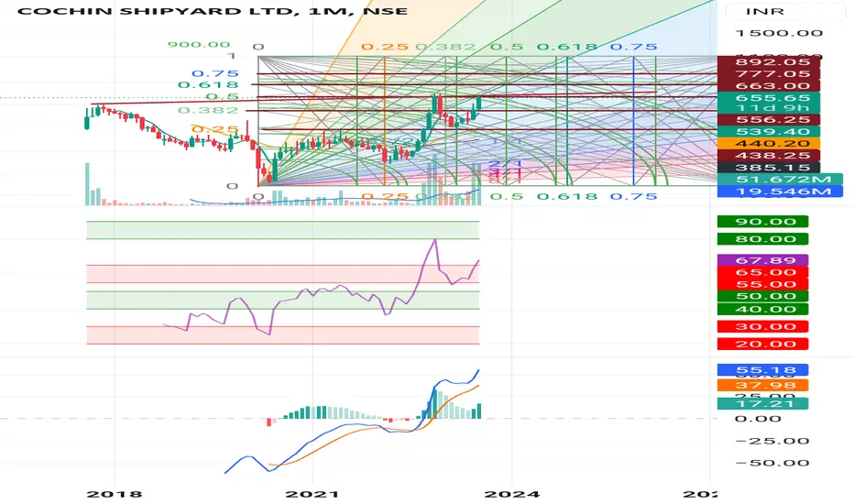Click the orange 440.20 price tag
Image resolution: width=854 pixels, height=504 pixels.
pos(769,143)
